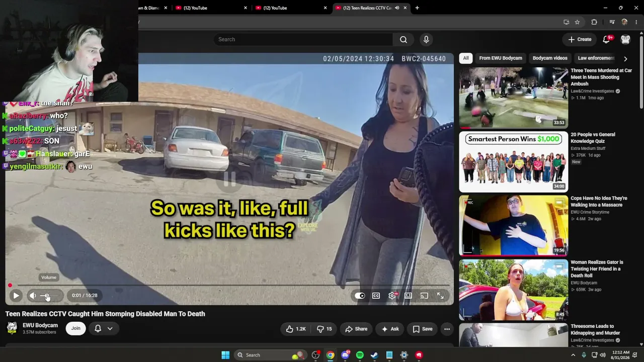The width and height of the screenshot is (644, 362).
Task: Open the Chrome three-dot menu
Action: click(x=636, y=22)
